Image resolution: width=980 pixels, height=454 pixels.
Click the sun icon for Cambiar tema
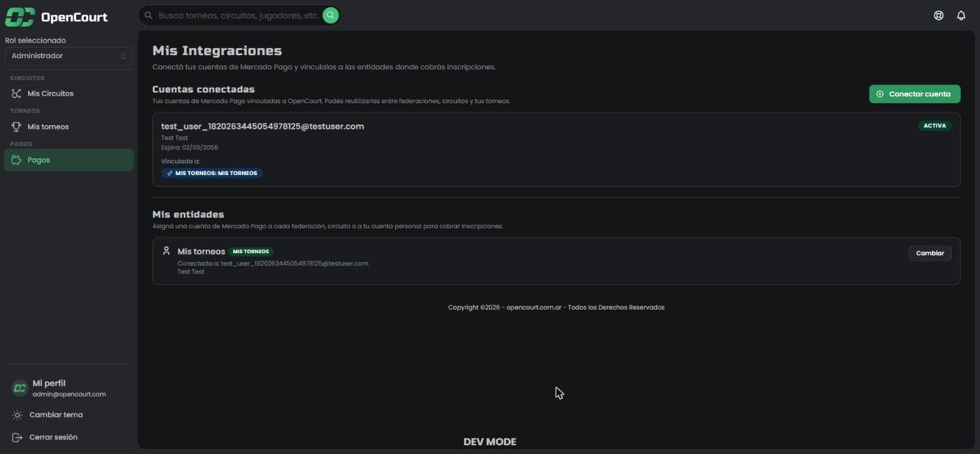(17, 415)
